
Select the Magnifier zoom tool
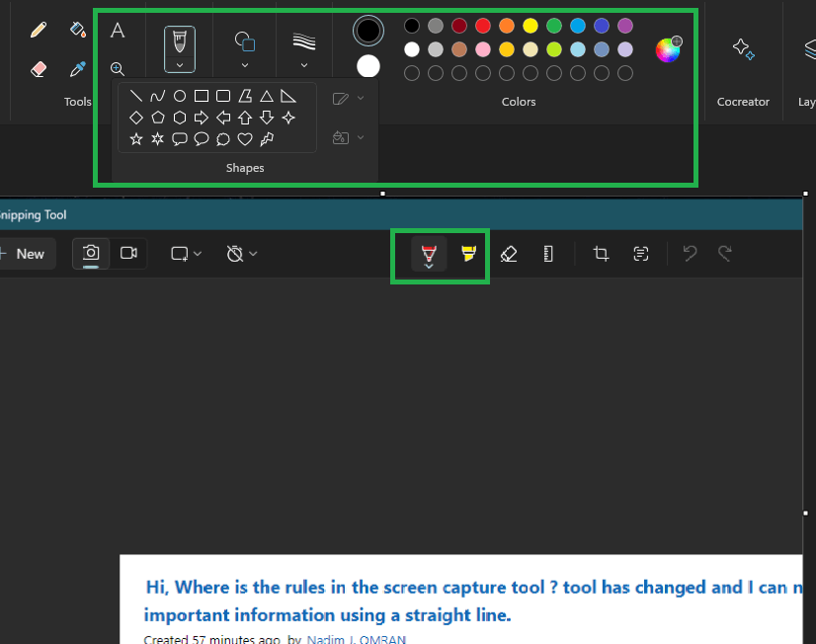(x=118, y=69)
